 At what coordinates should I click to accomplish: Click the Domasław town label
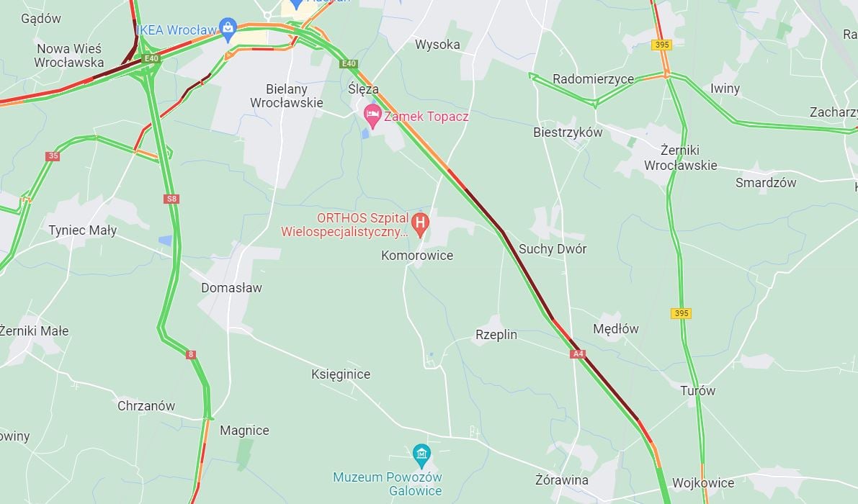231,287
